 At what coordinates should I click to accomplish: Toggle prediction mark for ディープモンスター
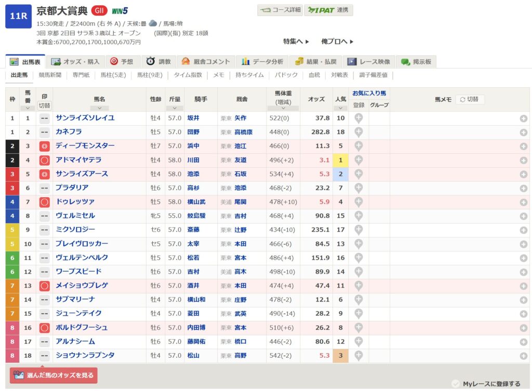pos(45,146)
